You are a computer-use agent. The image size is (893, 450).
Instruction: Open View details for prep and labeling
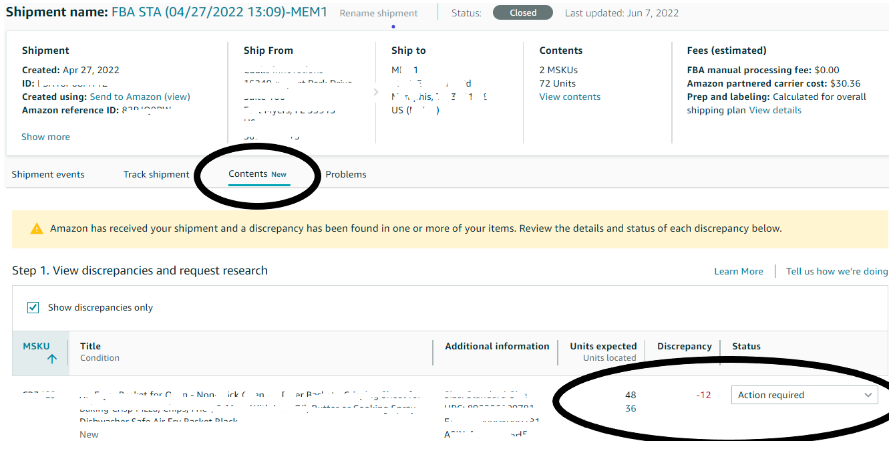pyautogui.click(x=775, y=111)
